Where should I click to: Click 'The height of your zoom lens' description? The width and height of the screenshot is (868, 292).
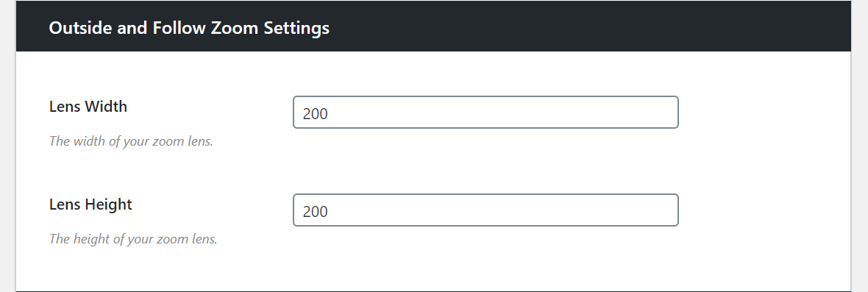tap(133, 239)
